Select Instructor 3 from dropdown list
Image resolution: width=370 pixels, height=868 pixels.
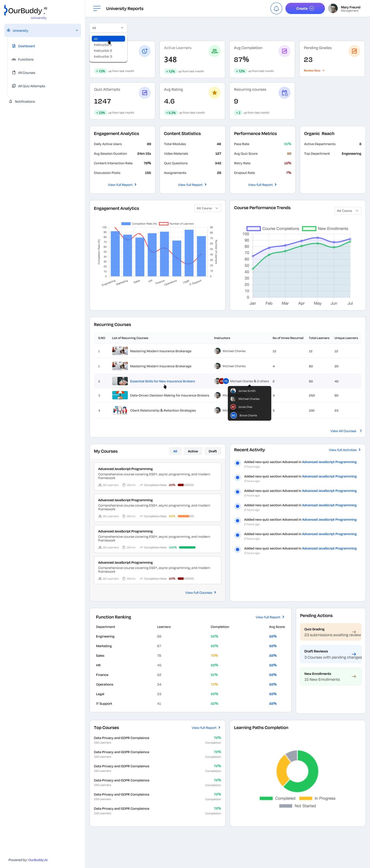click(x=108, y=57)
